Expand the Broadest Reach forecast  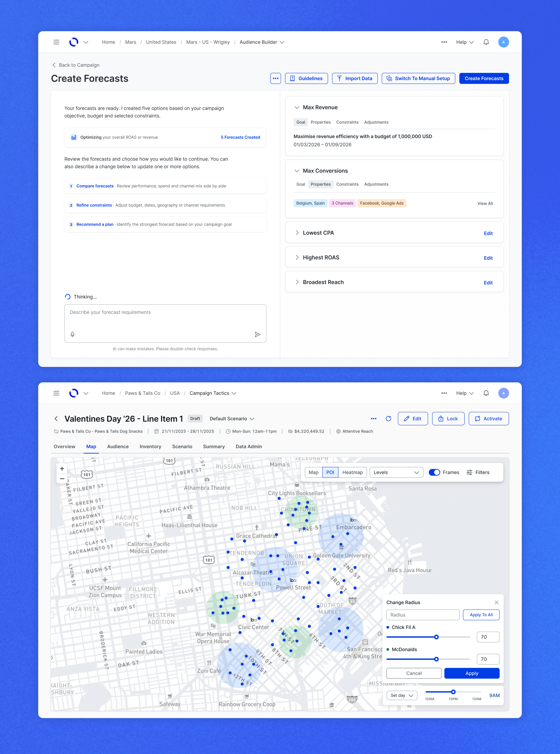click(x=297, y=282)
